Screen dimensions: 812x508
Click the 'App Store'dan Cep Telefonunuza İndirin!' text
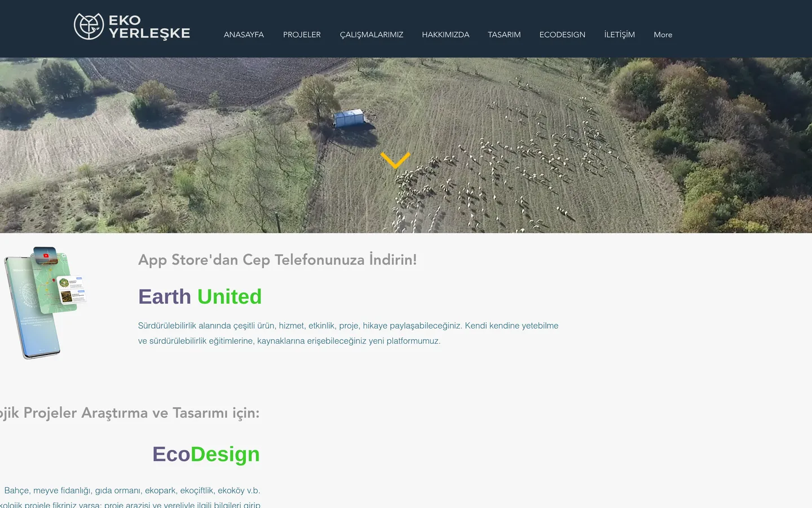[x=277, y=260]
